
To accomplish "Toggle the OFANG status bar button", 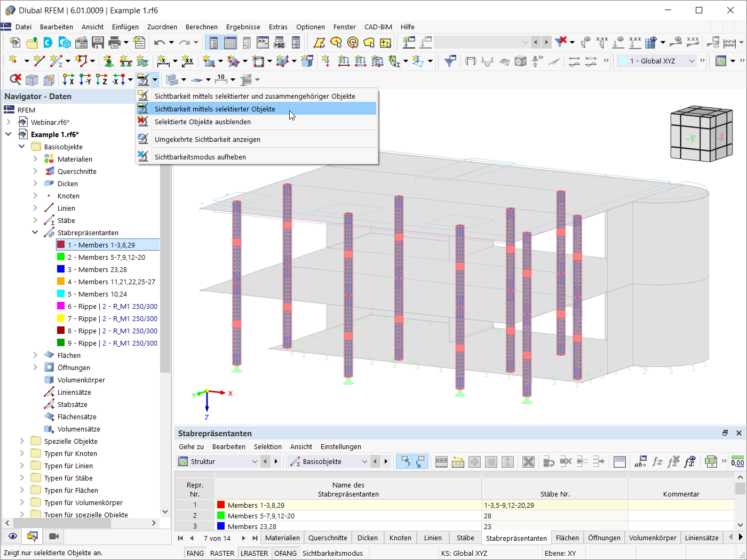I will pyautogui.click(x=285, y=553).
